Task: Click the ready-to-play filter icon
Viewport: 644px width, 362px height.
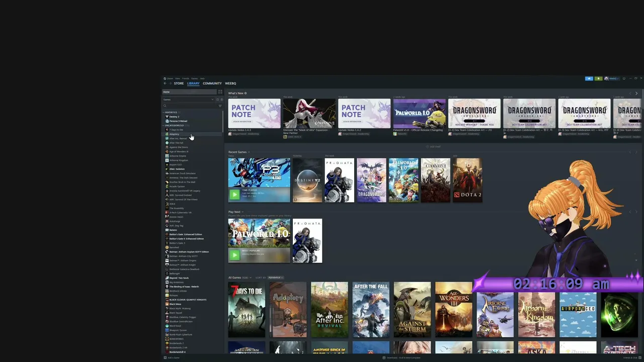Action: [221, 100]
